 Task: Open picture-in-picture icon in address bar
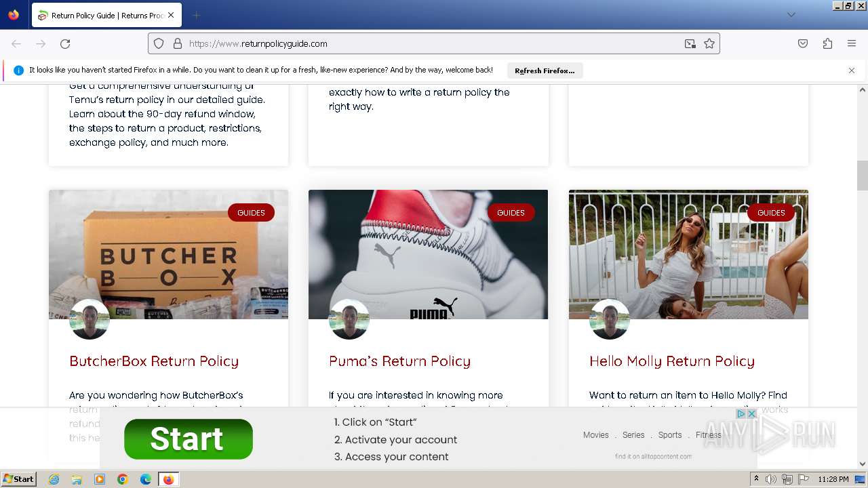(690, 43)
